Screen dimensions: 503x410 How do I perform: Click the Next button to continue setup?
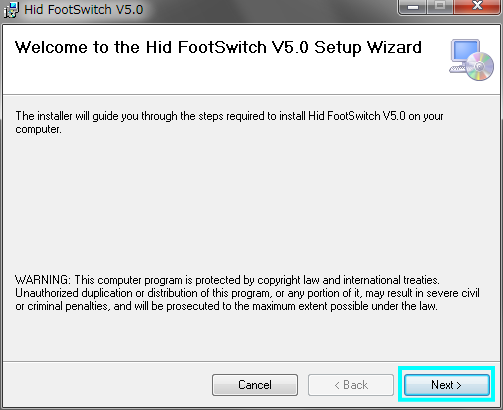click(447, 385)
